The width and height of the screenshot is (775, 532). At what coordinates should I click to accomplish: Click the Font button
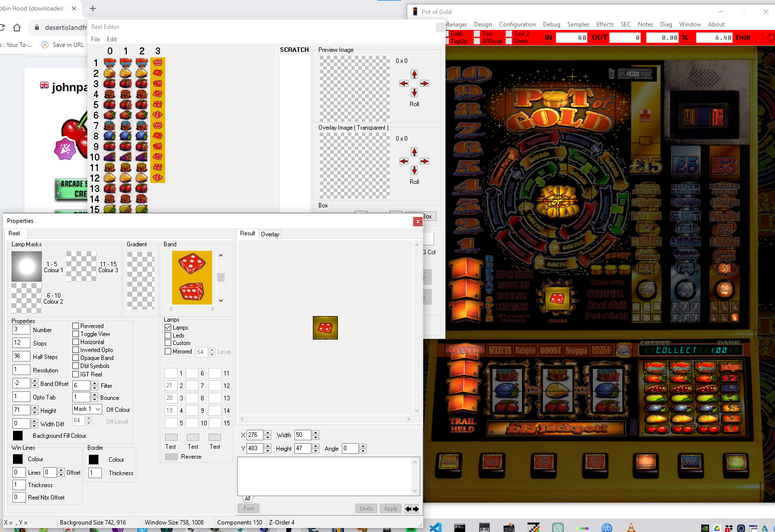[x=249, y=509]
